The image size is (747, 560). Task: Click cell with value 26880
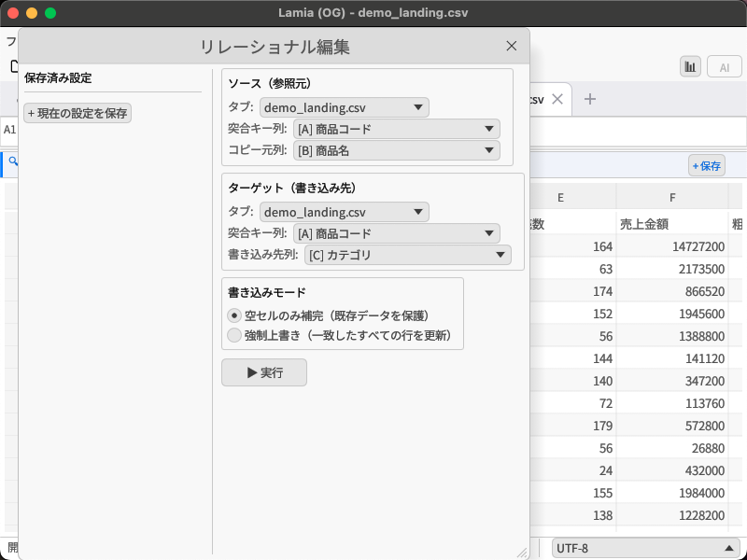pyautogui.click(x=672, y=448)
